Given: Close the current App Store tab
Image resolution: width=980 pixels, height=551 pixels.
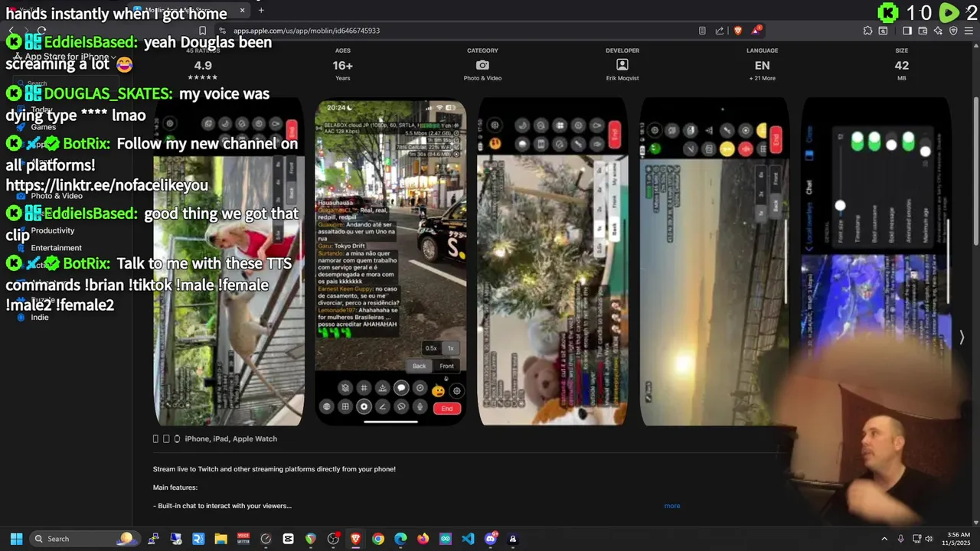Looking at the screenshot, I should tap(243, 10).
